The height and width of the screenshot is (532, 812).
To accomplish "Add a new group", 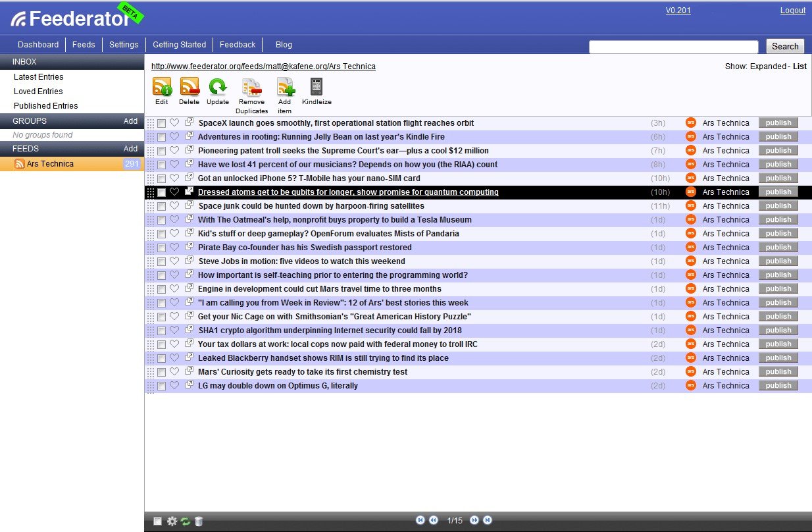I will point(130,121).
